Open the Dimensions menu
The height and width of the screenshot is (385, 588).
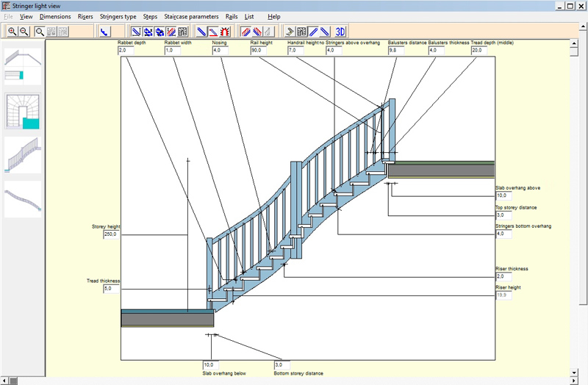[x=55, y=16]
